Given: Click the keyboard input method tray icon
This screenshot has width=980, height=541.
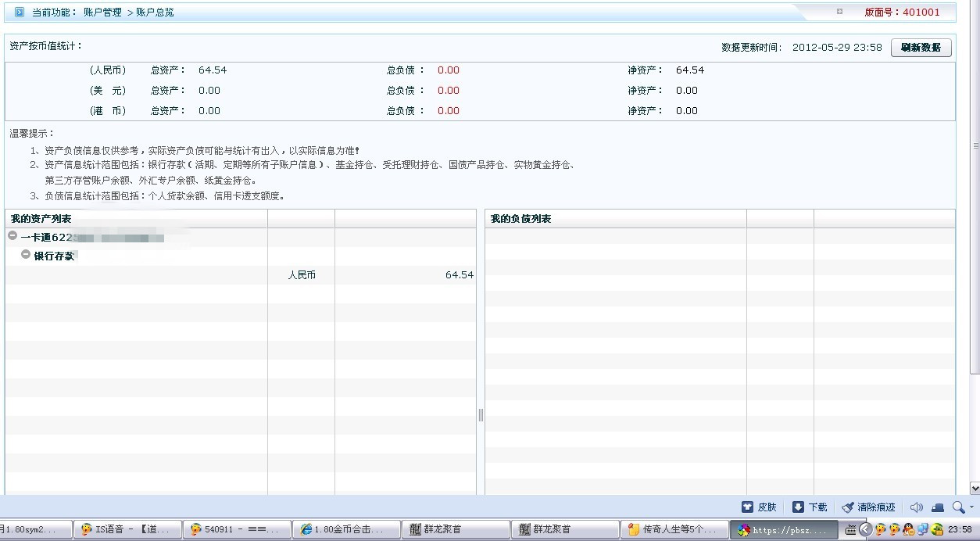Looking at the screenshot, I should 851,529.
